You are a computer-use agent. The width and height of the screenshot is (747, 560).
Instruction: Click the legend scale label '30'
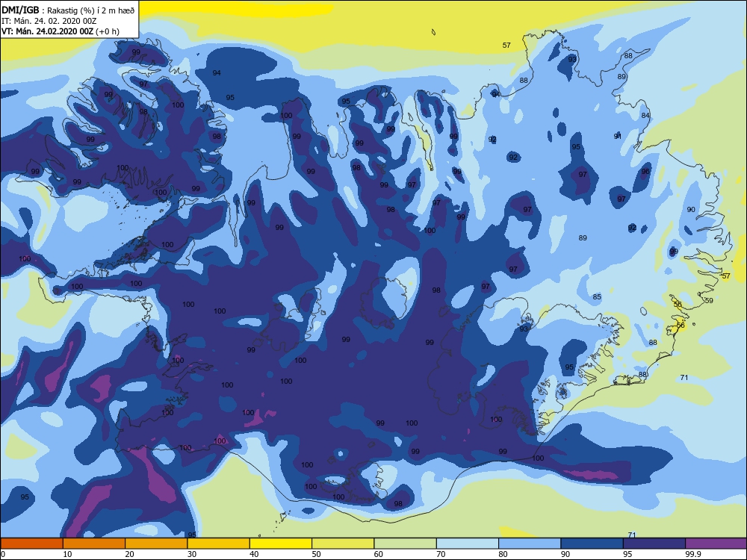(x=192, y=554)
